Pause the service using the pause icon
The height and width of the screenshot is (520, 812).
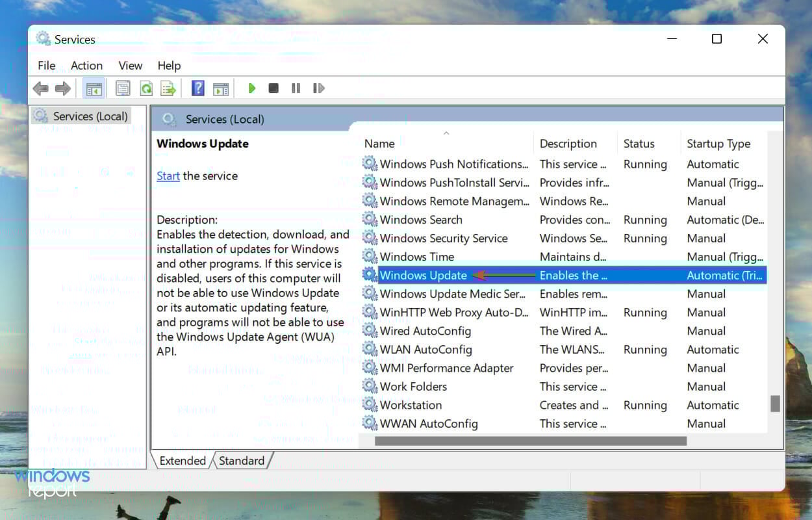[296, 88]
